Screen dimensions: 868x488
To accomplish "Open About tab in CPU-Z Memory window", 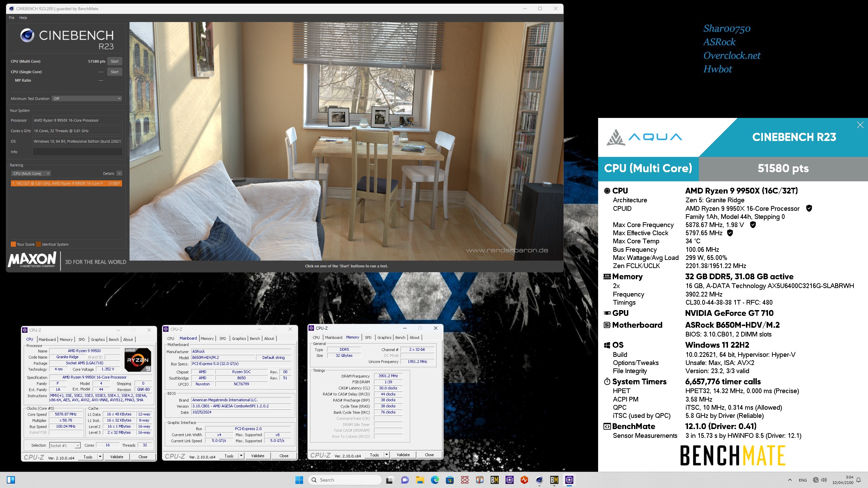I will pos(415,338).
